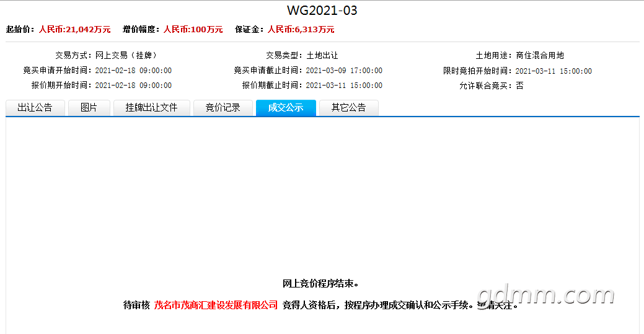Select the 成交公示 tab
This screenshot has width=644, height=334.
[286, 108]
